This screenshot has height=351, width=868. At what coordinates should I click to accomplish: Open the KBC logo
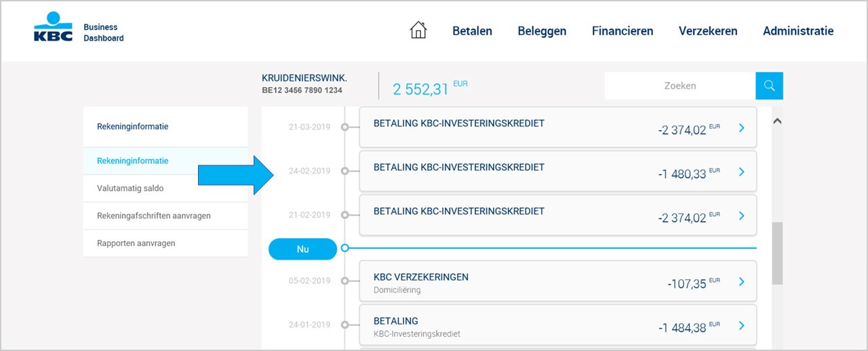point(53,28)
